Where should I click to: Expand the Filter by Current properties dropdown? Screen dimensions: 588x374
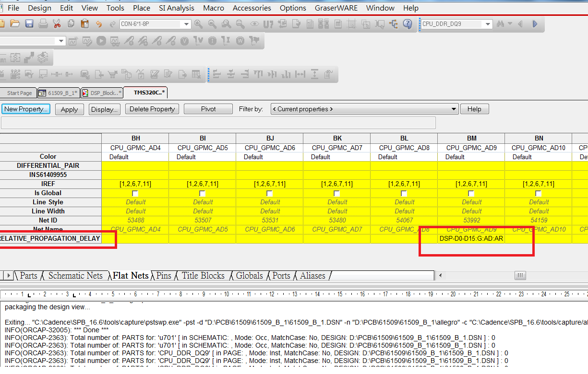454,109
